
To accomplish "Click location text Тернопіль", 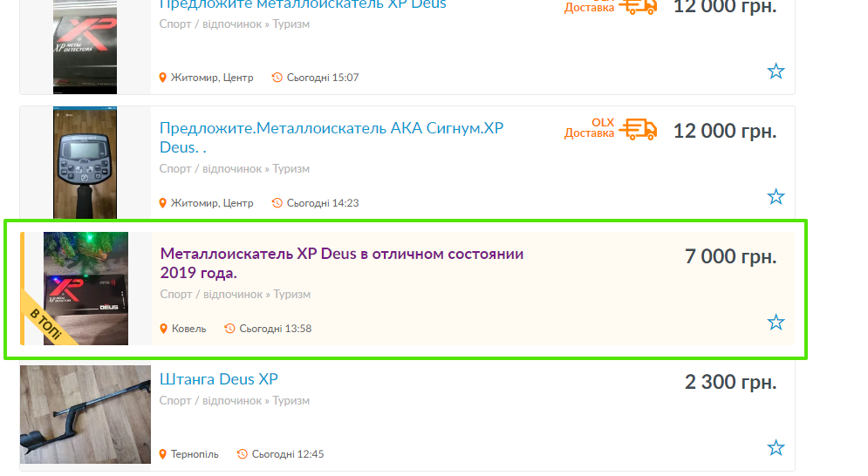I will (195, 454).
